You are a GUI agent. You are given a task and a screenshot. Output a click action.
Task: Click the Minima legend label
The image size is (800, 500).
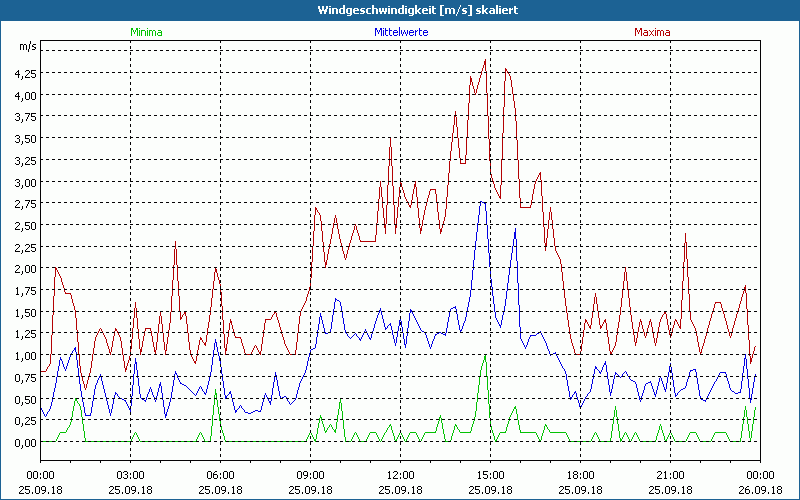pos(146,32)
